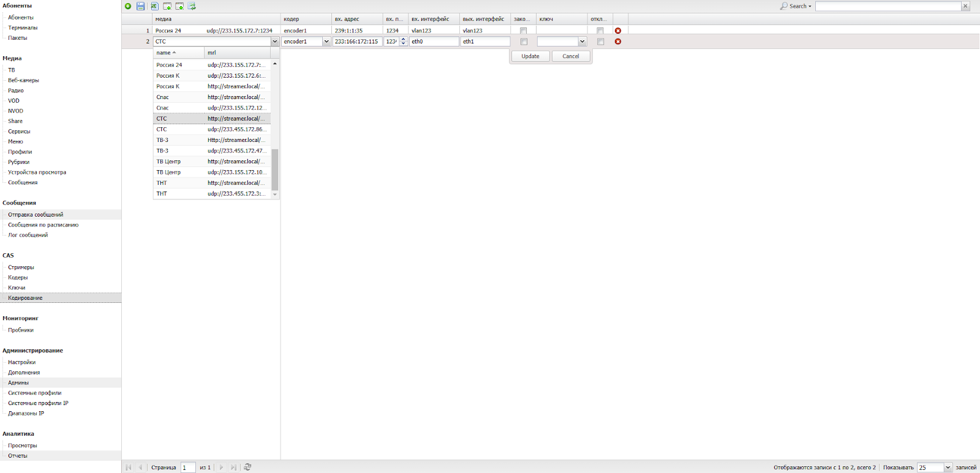Open the encoder1 кодер dropdown
Viewport: 980px width, 473px height.
pyautogui.click(x=326, y=42)
